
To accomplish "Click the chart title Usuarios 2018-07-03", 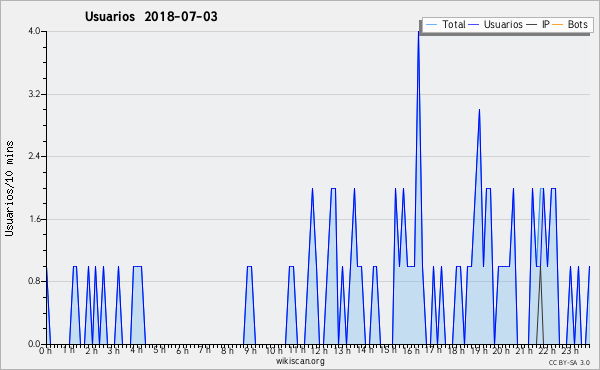I will [151, 16].
